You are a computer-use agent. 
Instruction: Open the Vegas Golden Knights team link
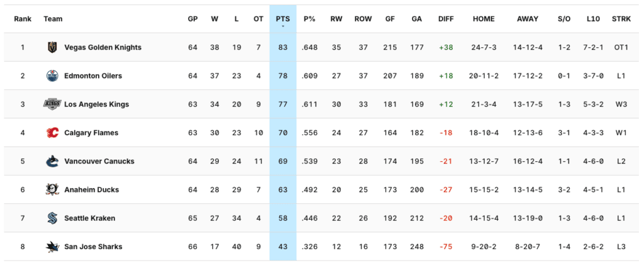click(x=103, y=47)
